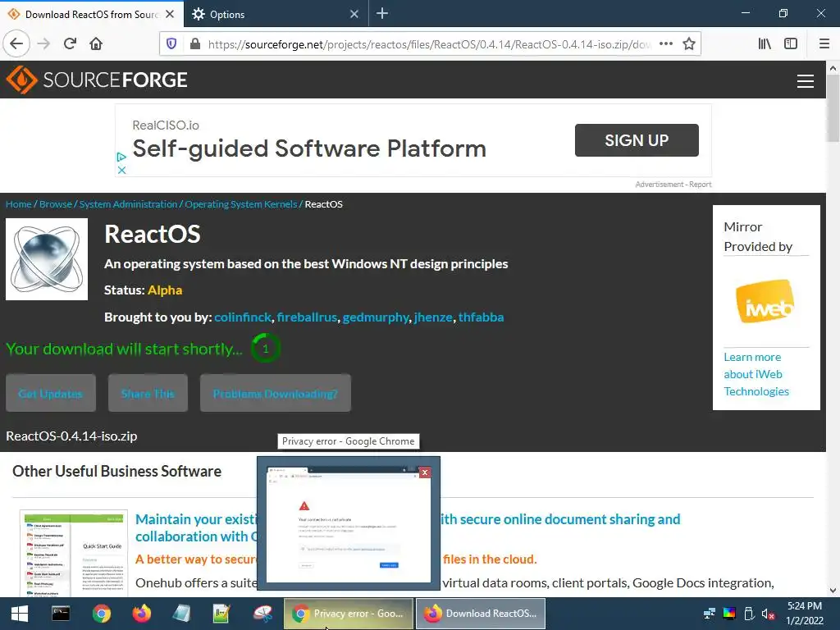Click the SIGN UP ad button

(x=637, y=140)
